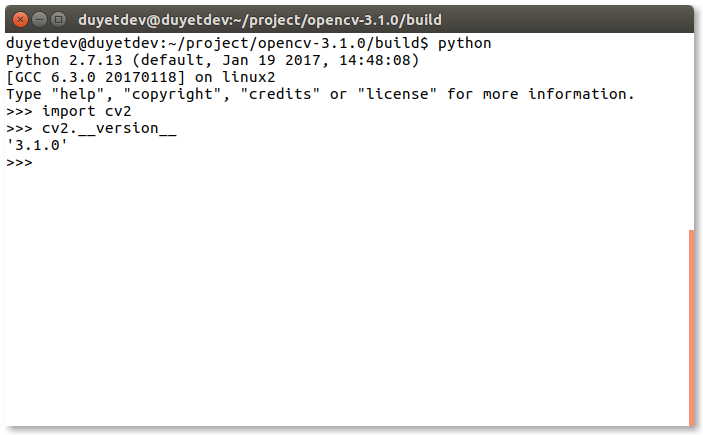Click the '3.1.0' version output
Screen dimensions: 703x435
click(x=37, y=145)
